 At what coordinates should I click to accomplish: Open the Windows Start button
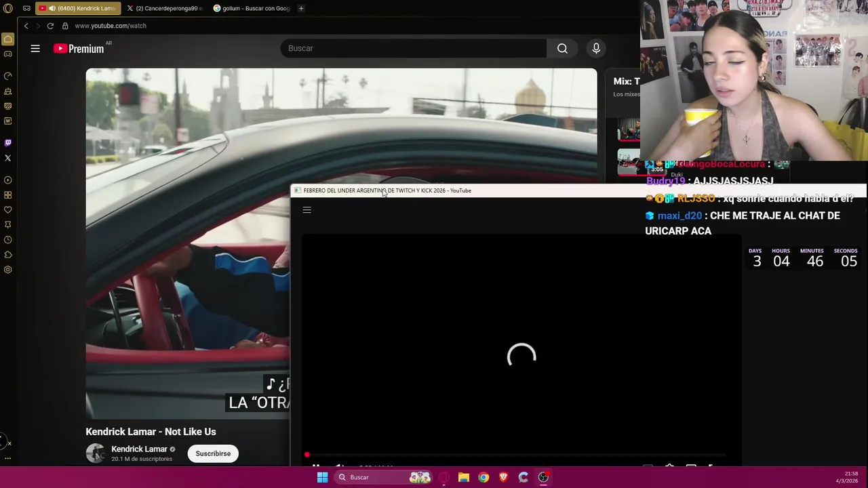[323, 477]
